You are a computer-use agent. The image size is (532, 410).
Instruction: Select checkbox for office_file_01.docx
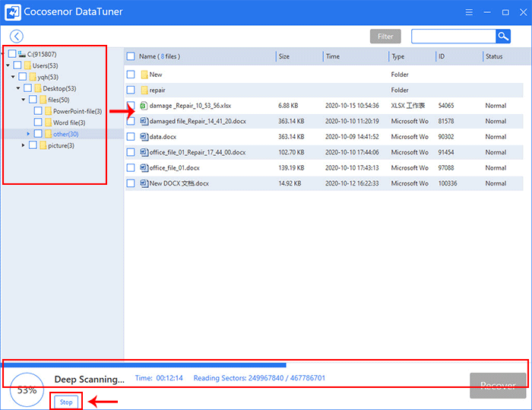(x=131, y=168)
